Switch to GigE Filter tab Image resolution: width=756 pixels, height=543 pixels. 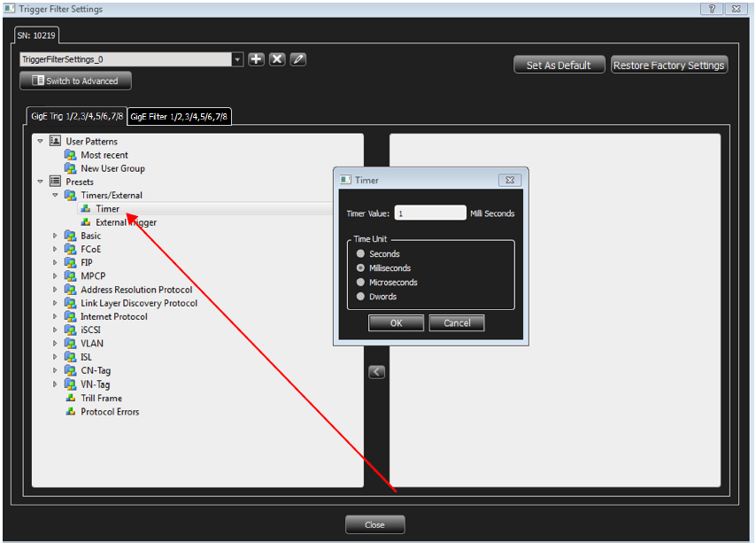click(179, 117)
